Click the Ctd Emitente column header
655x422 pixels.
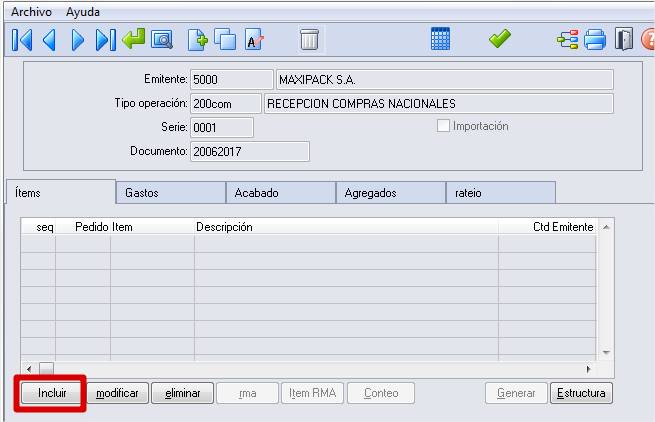(x=547, y=227)
